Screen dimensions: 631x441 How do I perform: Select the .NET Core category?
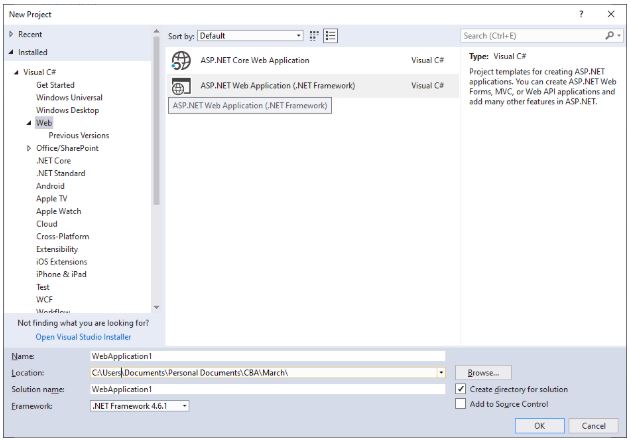[x=54, y=161]
